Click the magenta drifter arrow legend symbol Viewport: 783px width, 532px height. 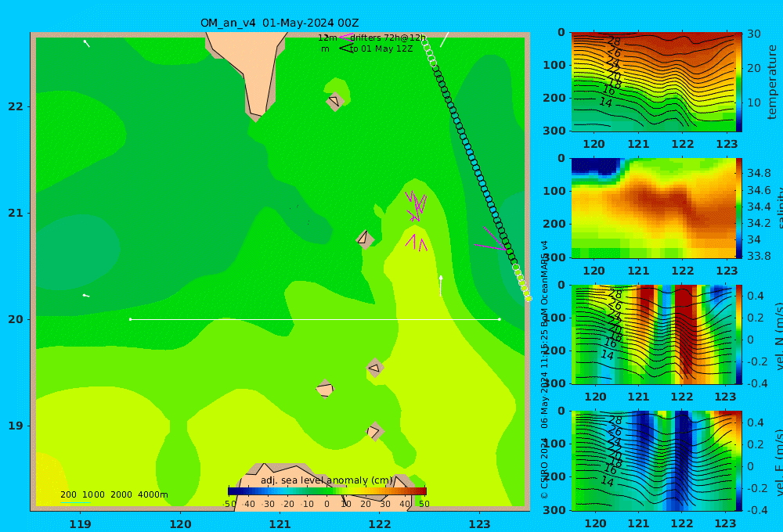click(x=345, y=37)
